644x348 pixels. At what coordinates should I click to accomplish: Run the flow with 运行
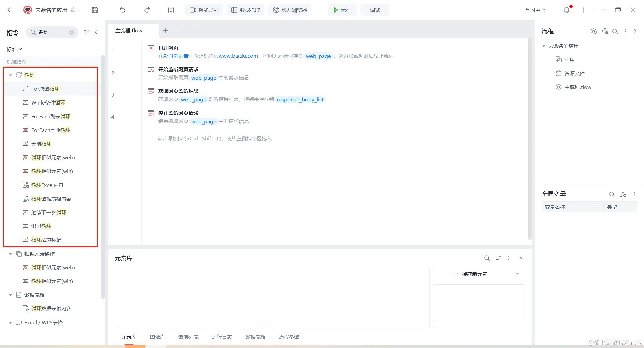tap(342, 10)
